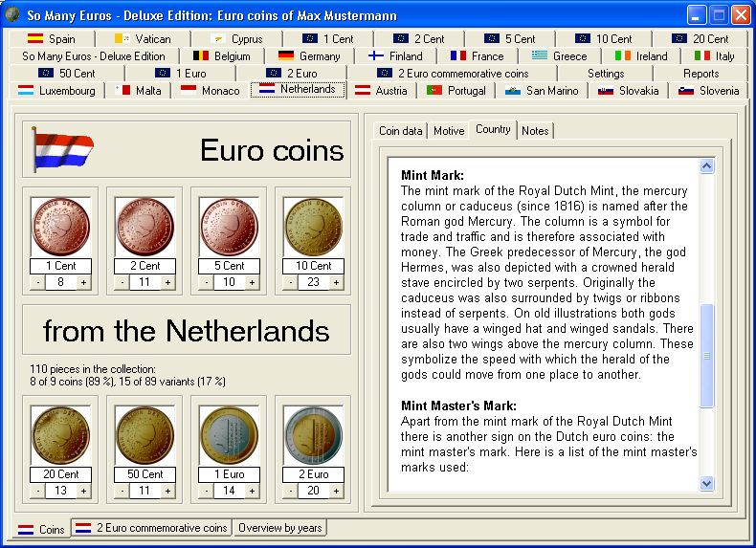The height and width of the screenshot is (548, 756).
Task: Open the Reports tab
Action: 700,74
